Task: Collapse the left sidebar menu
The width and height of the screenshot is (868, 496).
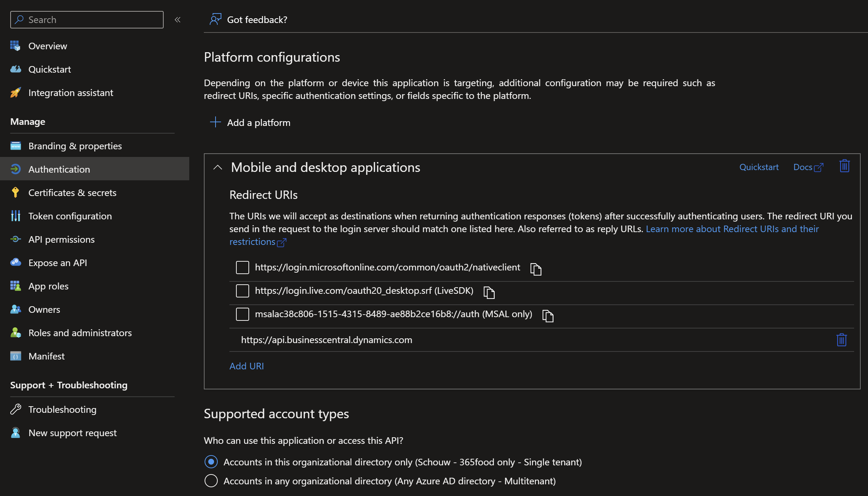Action: [178, 20]
